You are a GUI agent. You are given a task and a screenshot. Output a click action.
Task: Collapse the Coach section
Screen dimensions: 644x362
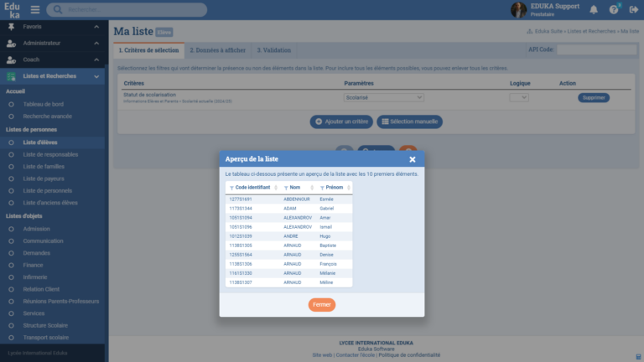tap(96, 60)
